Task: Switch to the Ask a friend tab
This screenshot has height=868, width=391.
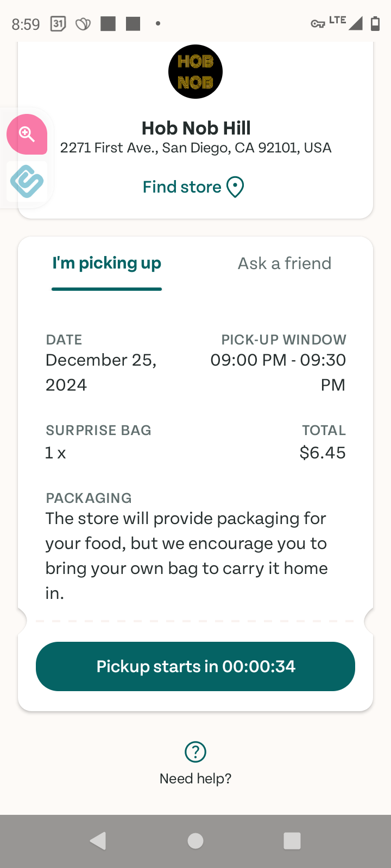Action: coord(285,264)
